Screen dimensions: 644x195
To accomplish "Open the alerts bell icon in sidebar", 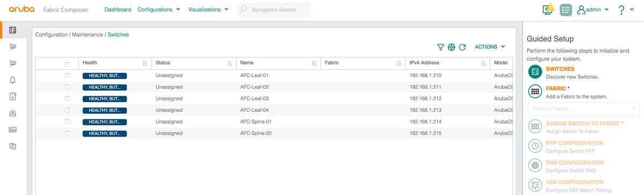I will point(13,80).
